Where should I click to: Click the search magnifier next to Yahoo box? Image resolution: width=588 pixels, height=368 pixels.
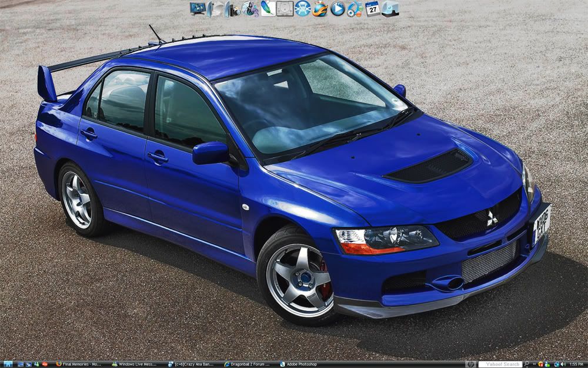(526, 364)
